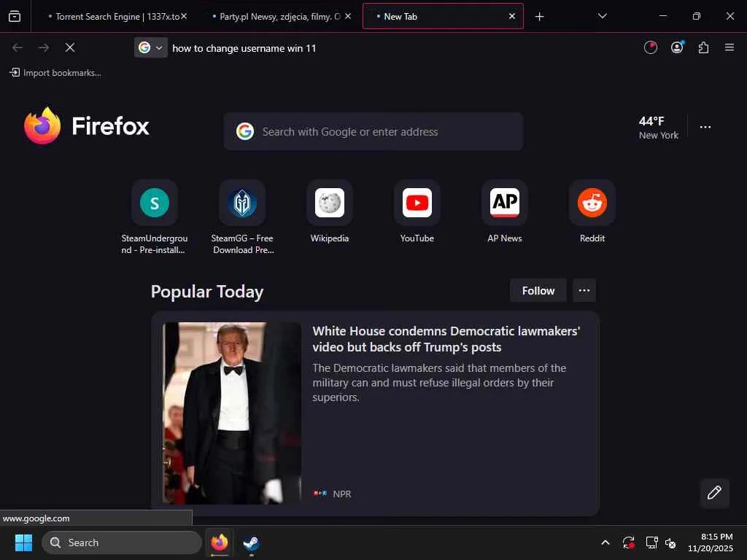Viewport: 747px width, 560px height.
Task: Open the Firefox application hamburger menu
Action: point(729,47)
